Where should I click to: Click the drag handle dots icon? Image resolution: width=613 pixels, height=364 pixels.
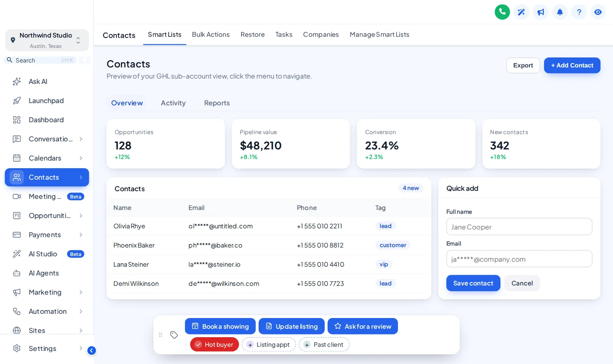161,335
